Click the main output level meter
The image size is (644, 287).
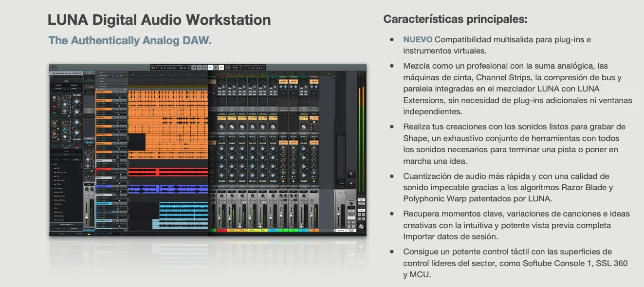tap(361, 133)
